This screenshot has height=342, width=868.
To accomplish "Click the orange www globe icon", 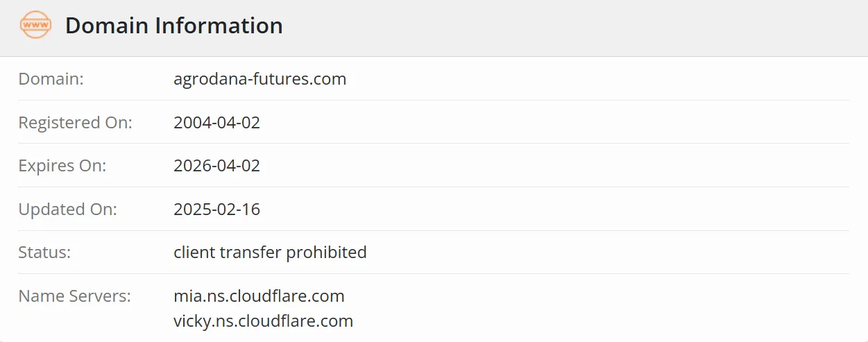I will [35, 26].
